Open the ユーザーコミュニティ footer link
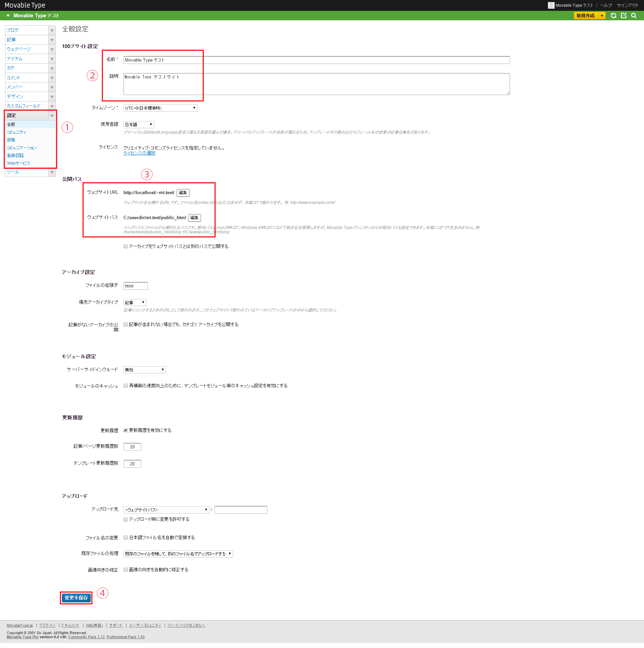644x648 pixels. click(x=145, y=625)
